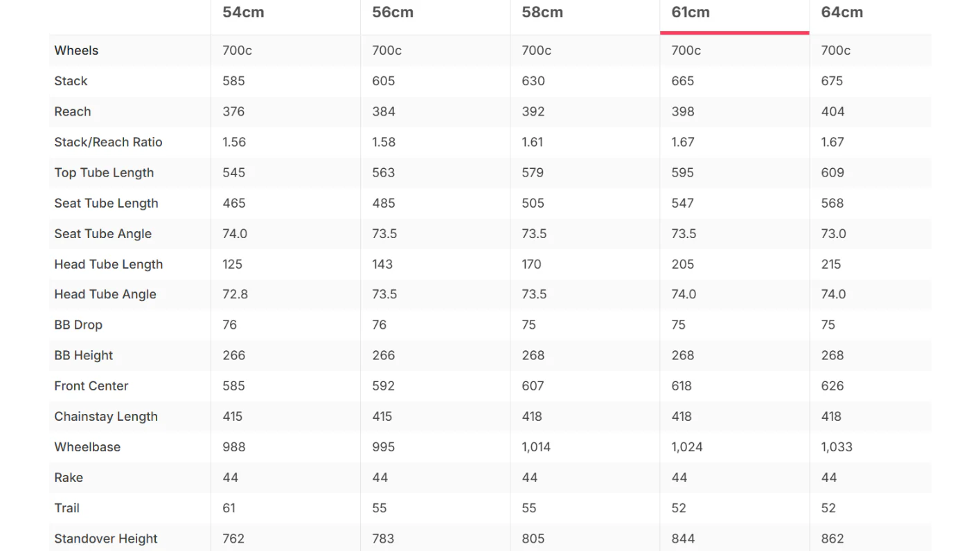This screenshot has width=980, height=551.
Task: Click the Head Tube Angle value 72.8
Action: coord(235,294)
